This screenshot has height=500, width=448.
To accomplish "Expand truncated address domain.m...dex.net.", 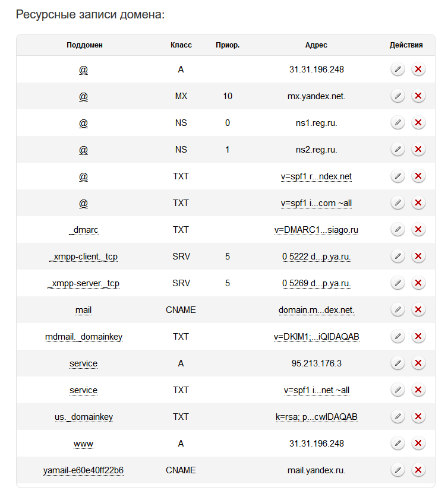I will [x=316, y=310].
